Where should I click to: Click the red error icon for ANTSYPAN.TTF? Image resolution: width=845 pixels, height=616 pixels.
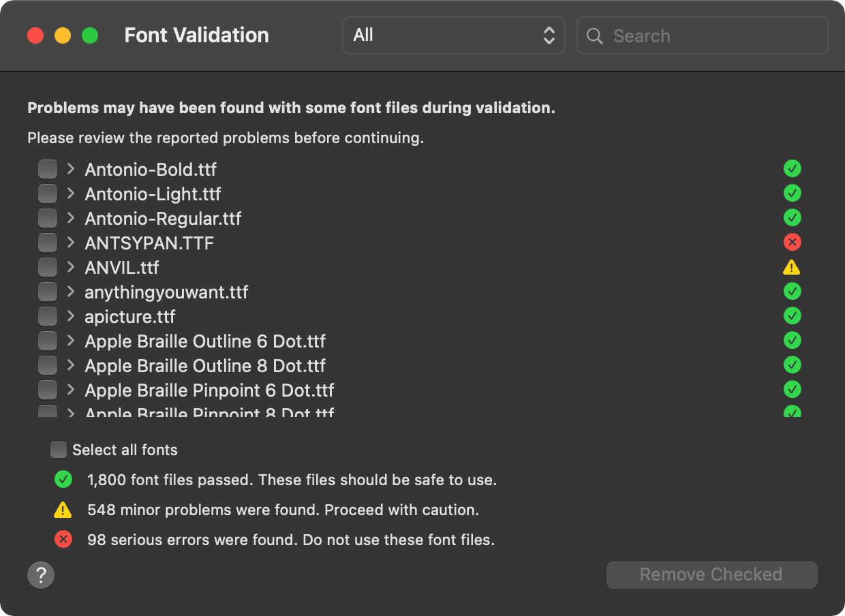click(792, 242)
